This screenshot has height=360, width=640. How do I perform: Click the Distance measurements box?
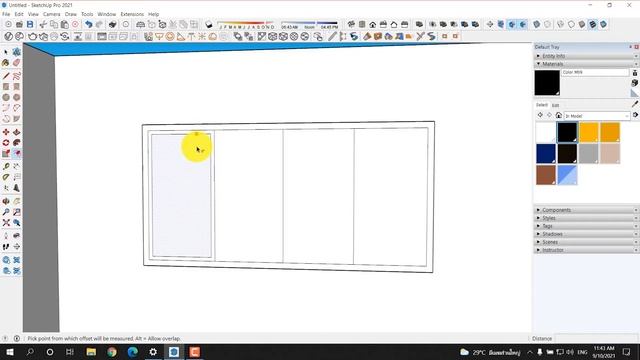[596, 338]
